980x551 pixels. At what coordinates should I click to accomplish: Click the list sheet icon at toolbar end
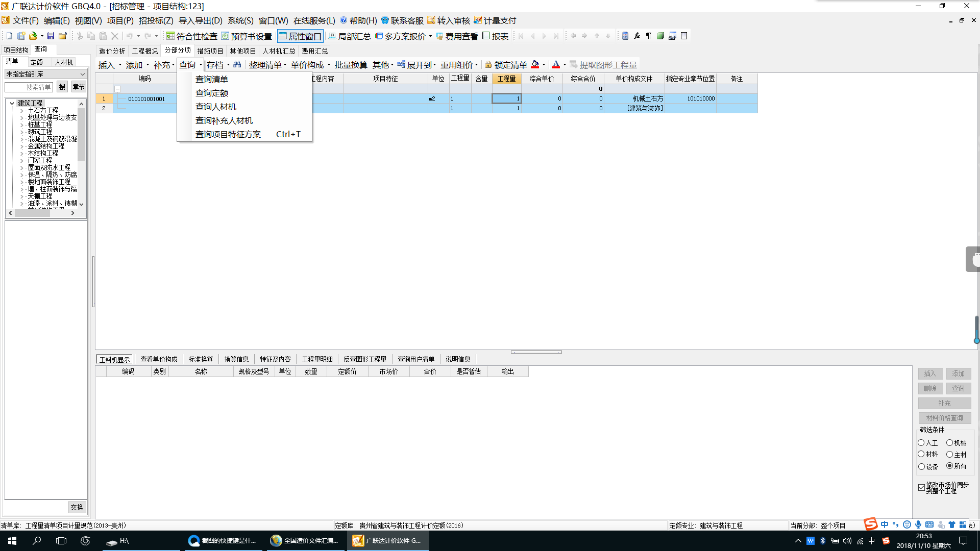pos(684,36)
